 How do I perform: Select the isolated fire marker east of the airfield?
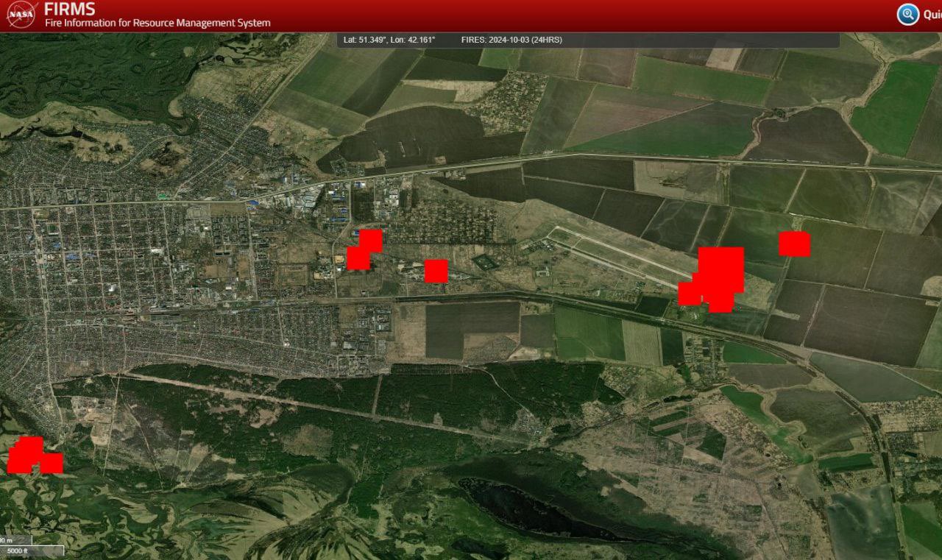(x=794, y=244)
